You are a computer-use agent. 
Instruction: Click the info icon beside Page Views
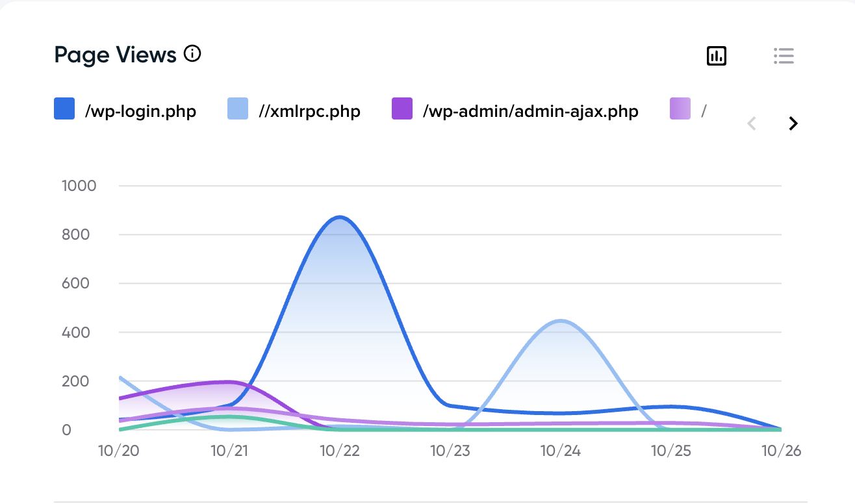pyautogui.click(x=192, y=55)
